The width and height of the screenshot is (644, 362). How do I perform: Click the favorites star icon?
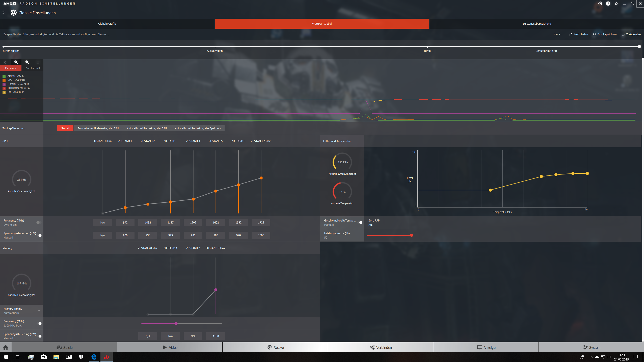click(x=616, y=4)
